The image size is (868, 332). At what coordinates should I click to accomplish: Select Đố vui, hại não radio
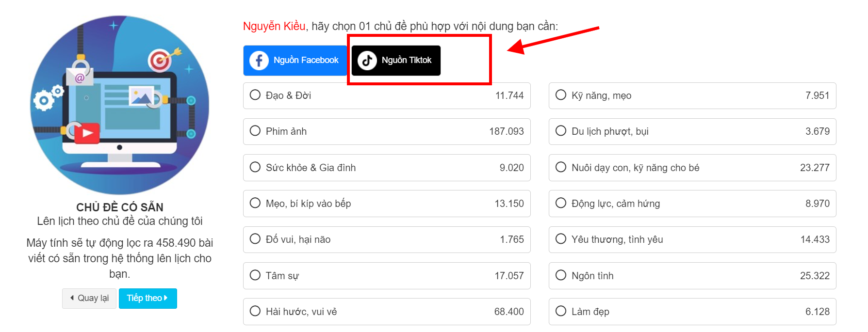coord(255,239)
